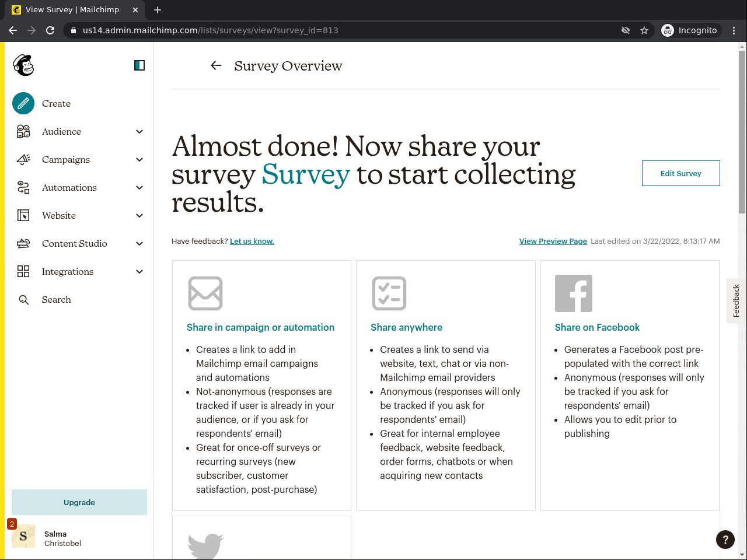Open the Search magnifier in sidebar
The width and height of the screenshot is (747, 560).
click(x=24, y=300)
